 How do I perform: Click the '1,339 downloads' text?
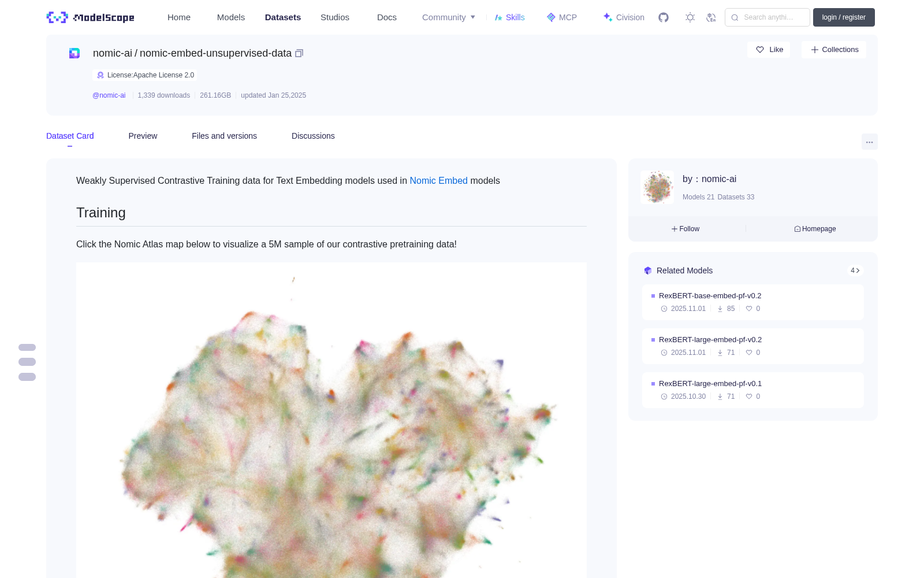[164, 95]
